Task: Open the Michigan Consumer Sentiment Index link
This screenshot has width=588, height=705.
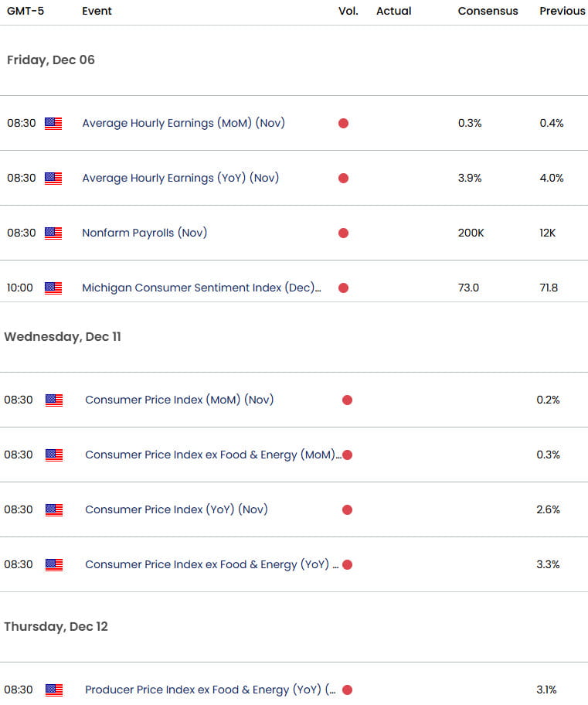Action: (x=201, y=288)
